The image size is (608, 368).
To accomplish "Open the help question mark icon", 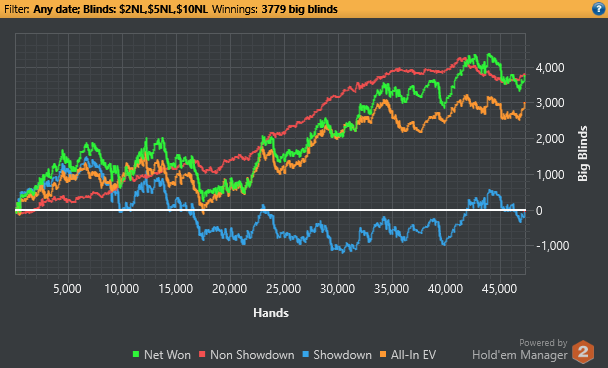I will pos(599,9).
